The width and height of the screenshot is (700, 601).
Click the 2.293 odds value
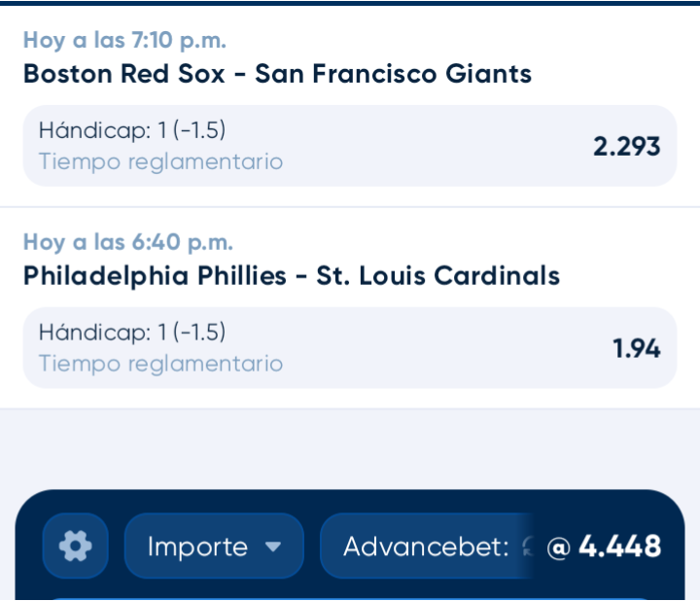(626, 147)
